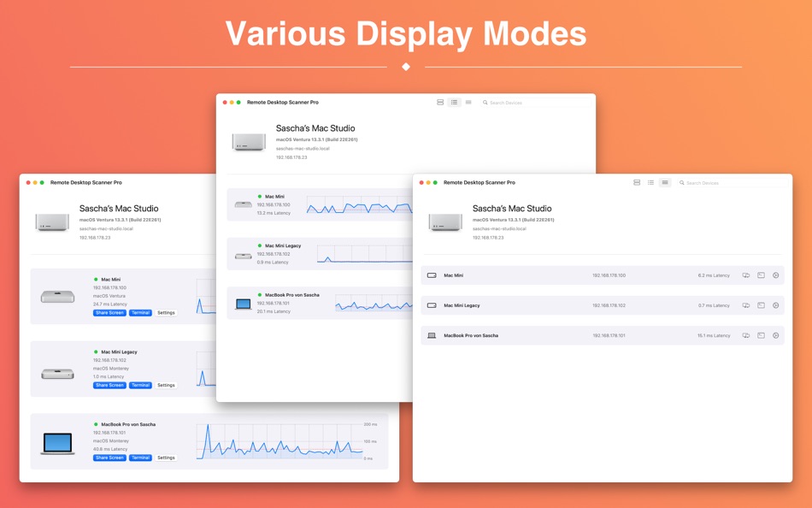
Task: Switch to medium list view in compact-list window
Action: pos(651,182)
